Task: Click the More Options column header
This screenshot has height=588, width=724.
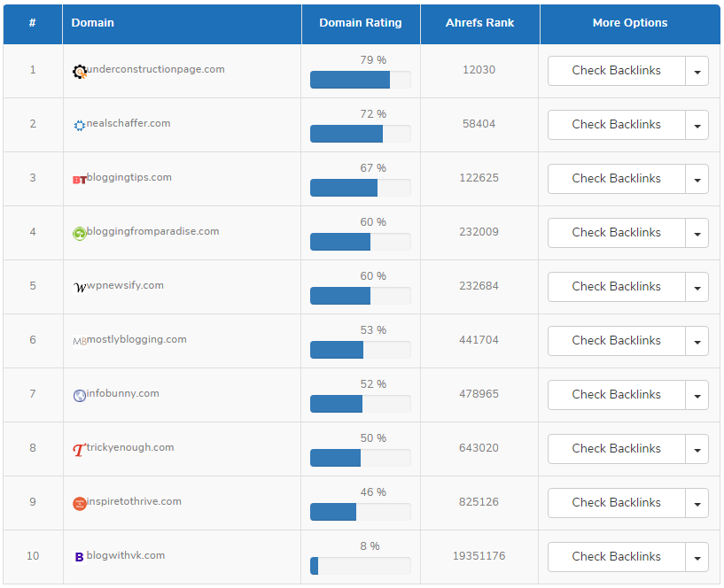Action: (x=630, y=23)
